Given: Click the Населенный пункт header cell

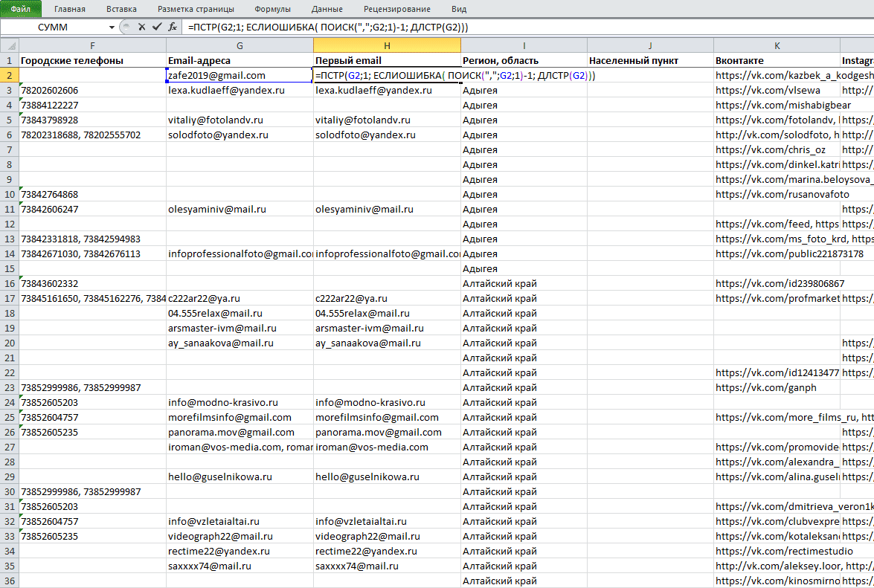Looking at the screenshot, I should pos(650,60).
